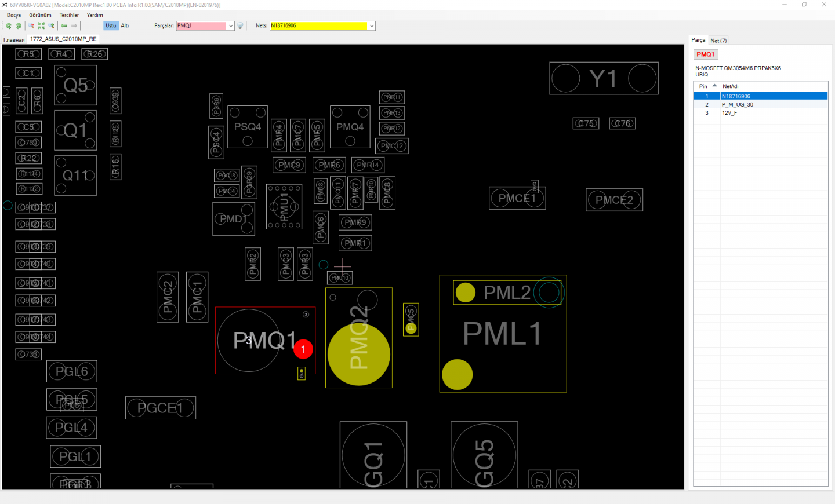This screenshot has width=835, height=504.
Task: Open the Parçalar part dropdown
Action: (230, 25)
